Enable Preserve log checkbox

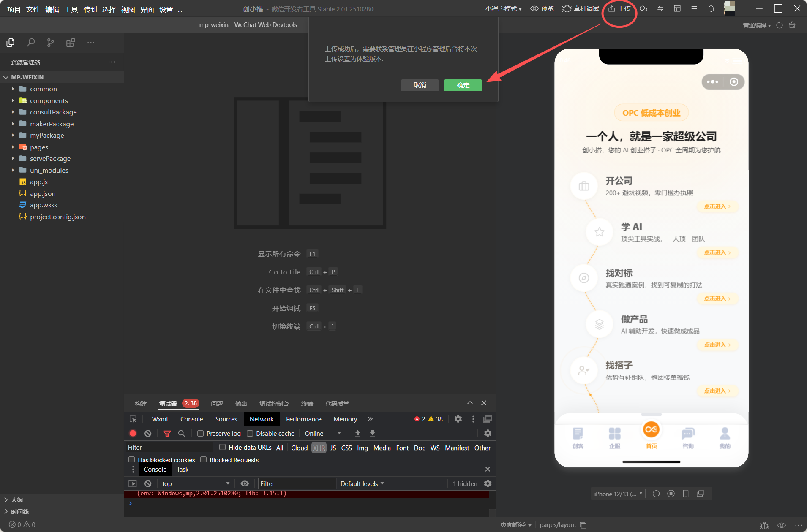pos(201,434)
